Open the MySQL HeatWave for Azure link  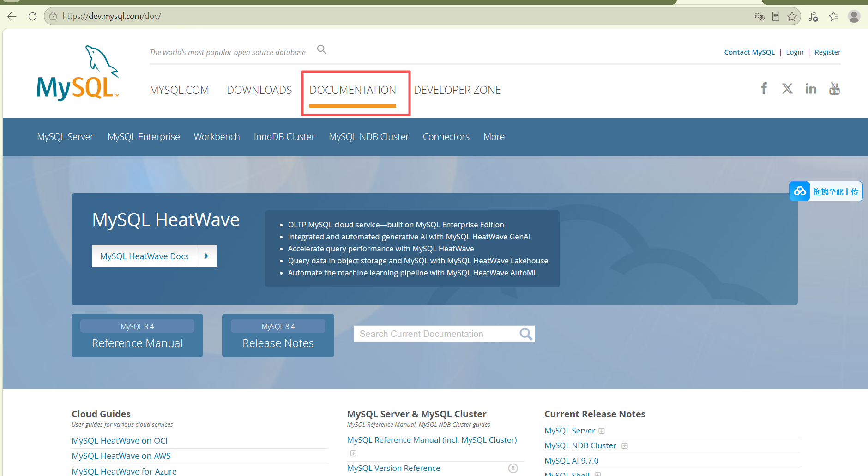pos(124,471)
